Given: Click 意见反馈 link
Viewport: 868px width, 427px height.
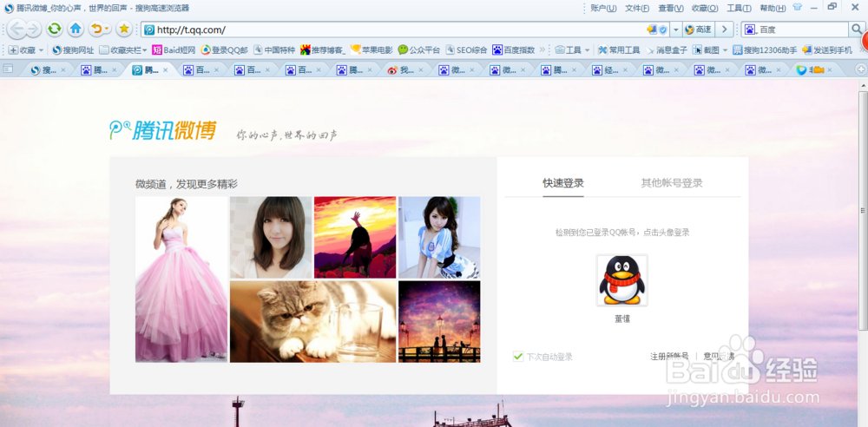Looking at the screenshot, I should point(719,356).
